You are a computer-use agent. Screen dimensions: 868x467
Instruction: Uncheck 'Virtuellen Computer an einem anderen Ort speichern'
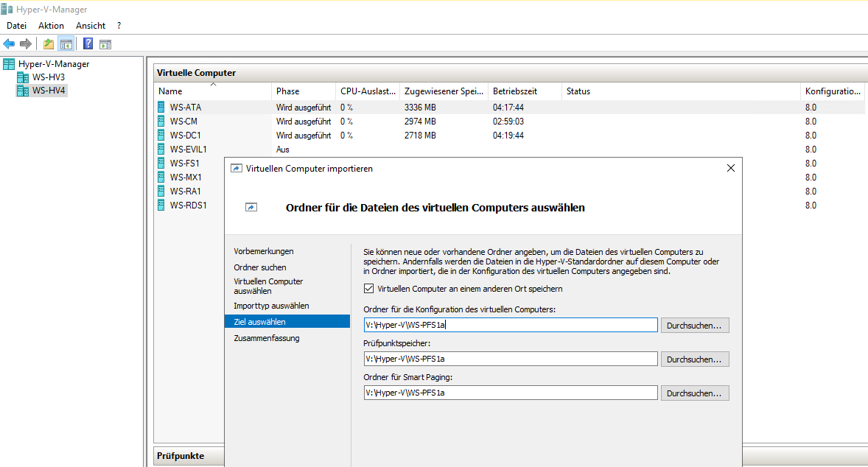tap(368, 288)
